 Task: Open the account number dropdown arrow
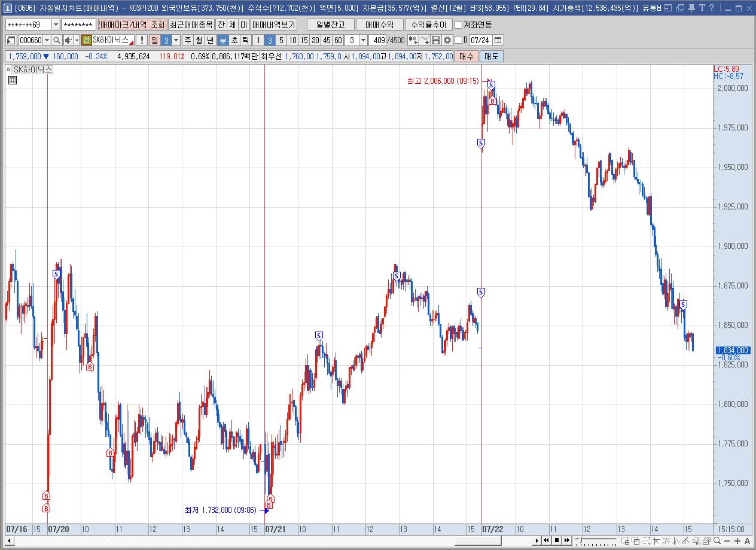tap(56, 25)
